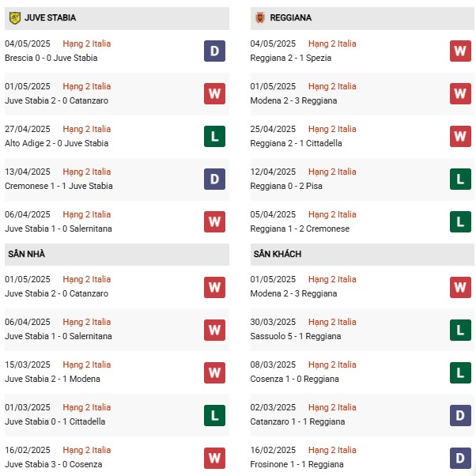This screenshot has height=476, width=476.
Task: Click the D badge for Brescia 0-0 Juve Stabia
Action: [x=214, y=51]
